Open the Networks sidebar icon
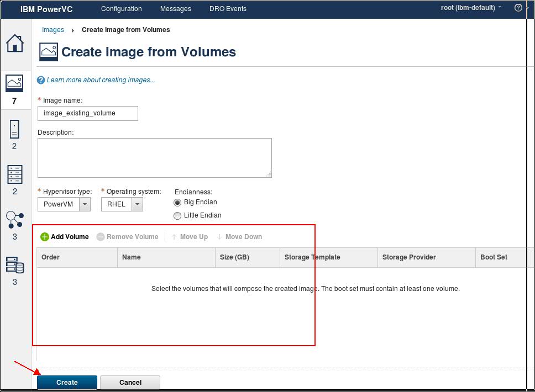This screenshot has height=392, width=535. tap(15, 220)
